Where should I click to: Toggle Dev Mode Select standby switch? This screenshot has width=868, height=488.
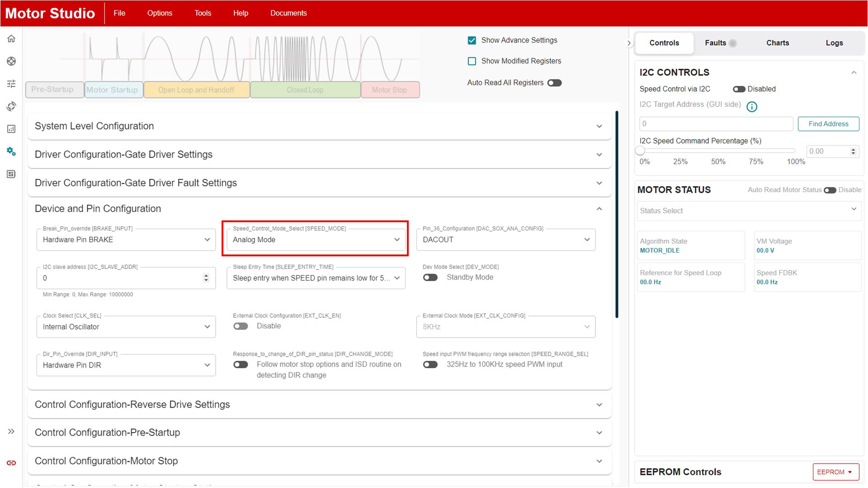click(430, 277)
